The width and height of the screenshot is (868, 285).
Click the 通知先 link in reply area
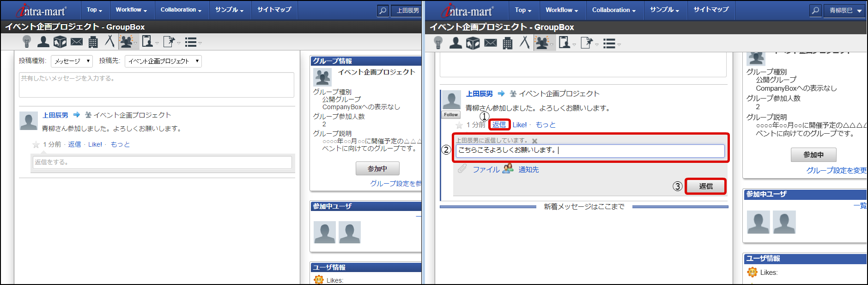point(528,170)
